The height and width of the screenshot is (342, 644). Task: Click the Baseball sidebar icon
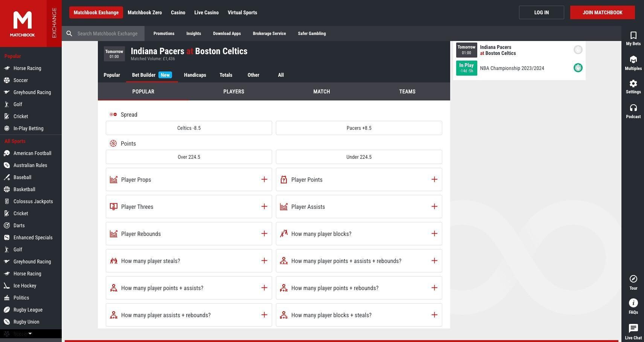pyautogui.click(x=7, y=177)
